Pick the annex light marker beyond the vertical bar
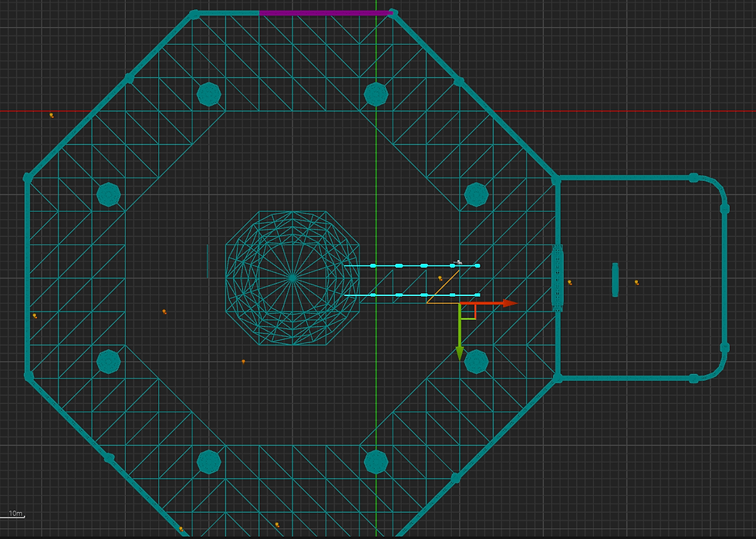This screenshot has width=756, height=539. tap(637, 282)
